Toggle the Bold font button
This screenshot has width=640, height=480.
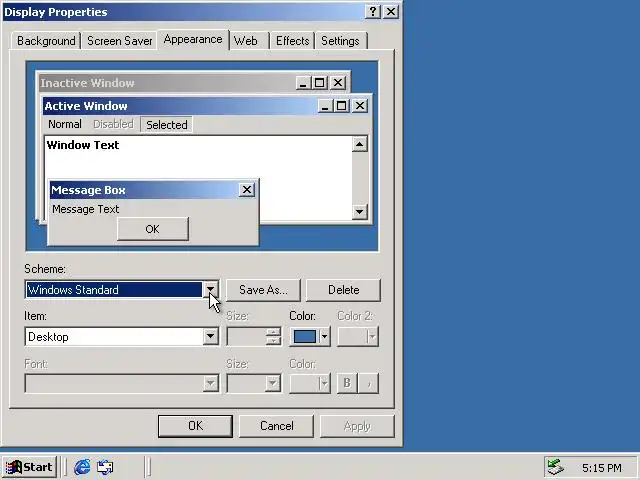[347, 383]
